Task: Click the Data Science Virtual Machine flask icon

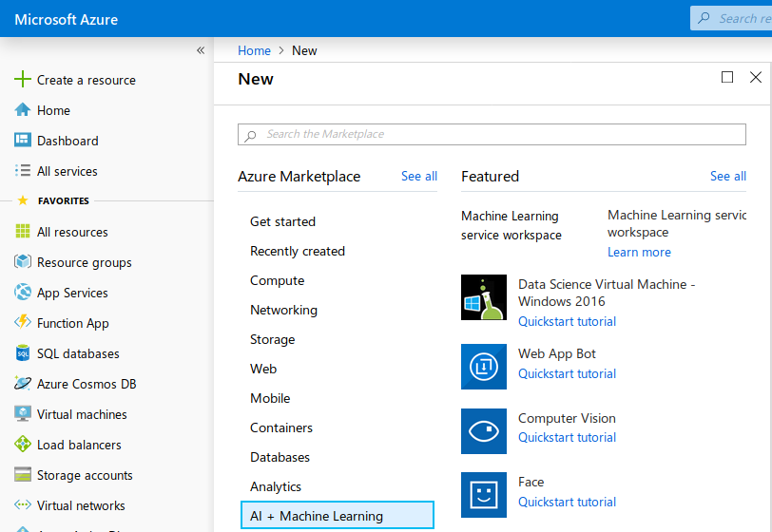Action: (x=484, y=297)
